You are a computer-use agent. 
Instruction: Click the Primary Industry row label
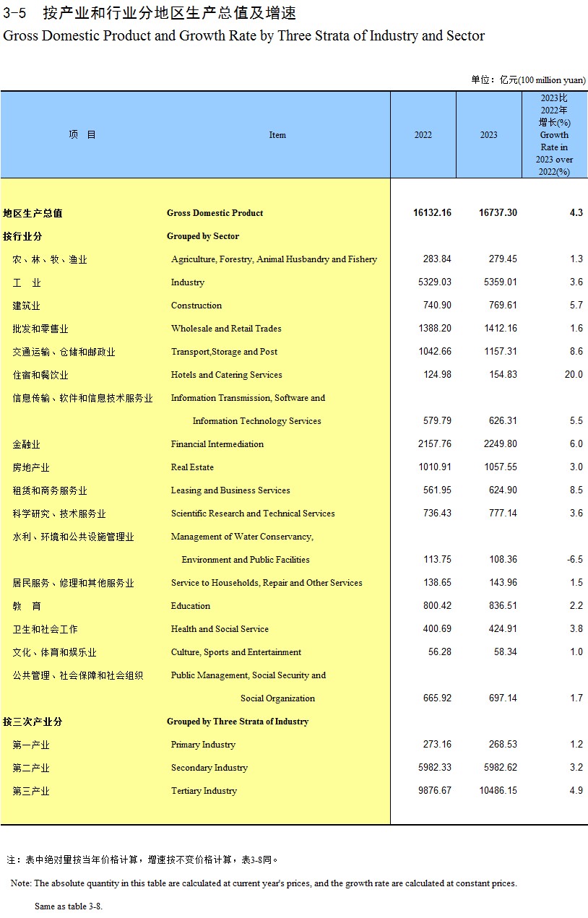pyautogui.click(x=203, y=745)
